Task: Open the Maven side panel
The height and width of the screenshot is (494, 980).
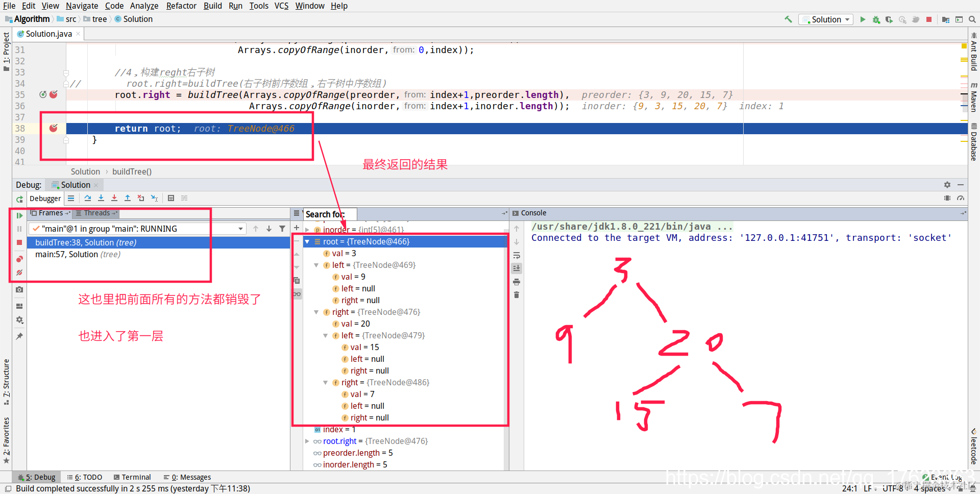Action: tap(974, 97)
